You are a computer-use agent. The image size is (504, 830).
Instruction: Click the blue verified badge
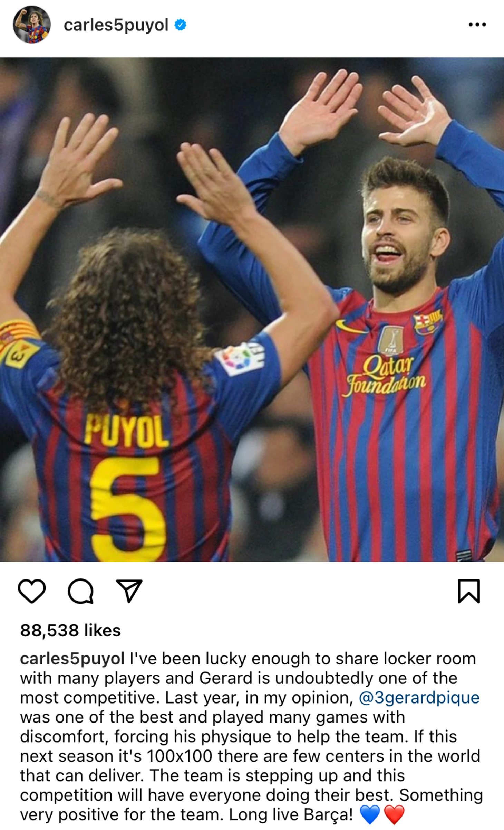click(x=180, y=25)
